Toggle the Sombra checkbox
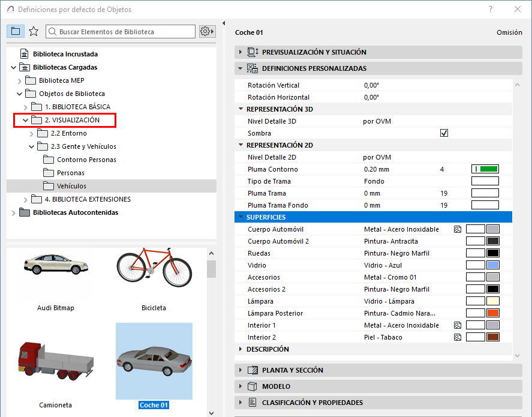The image size is (532, 417). pos(444,133)
